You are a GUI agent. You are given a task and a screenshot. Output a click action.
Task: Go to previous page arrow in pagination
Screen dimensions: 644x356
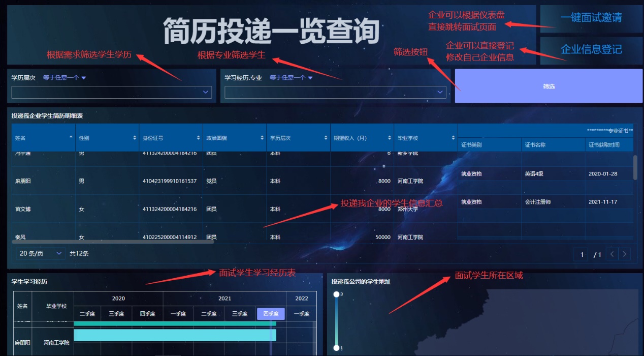pyautogui.click(x=613, y=254)
